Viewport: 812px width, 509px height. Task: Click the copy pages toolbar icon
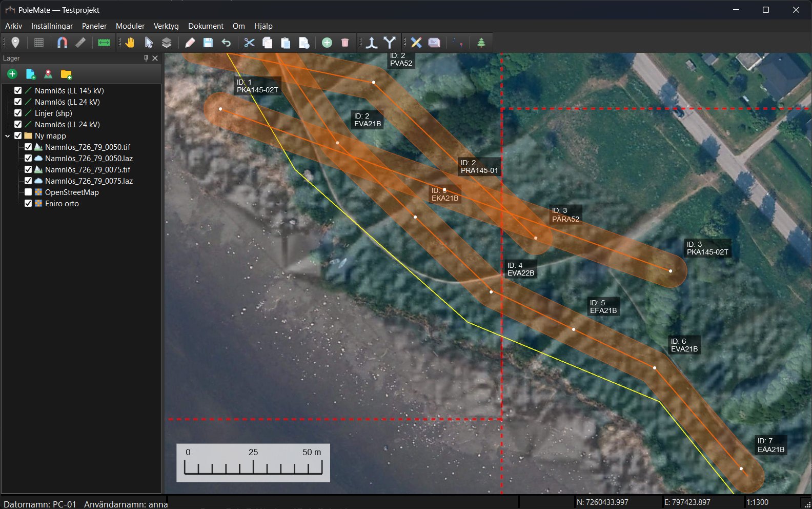[267, 43]
